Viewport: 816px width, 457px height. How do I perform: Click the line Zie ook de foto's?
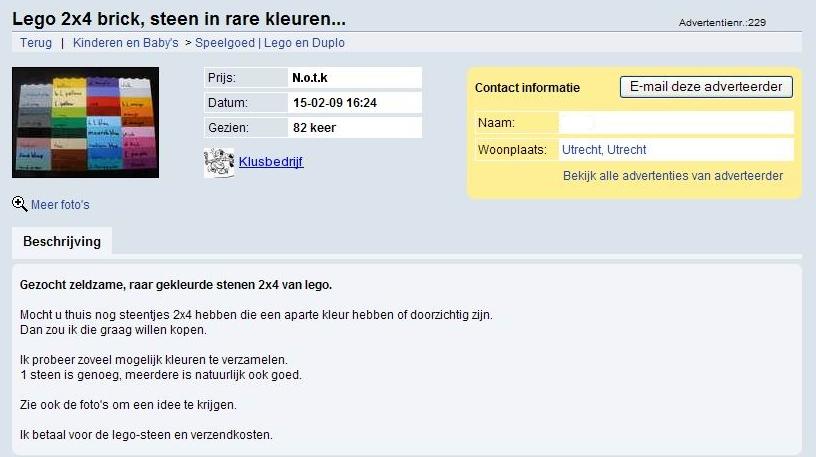pos(128,405)
